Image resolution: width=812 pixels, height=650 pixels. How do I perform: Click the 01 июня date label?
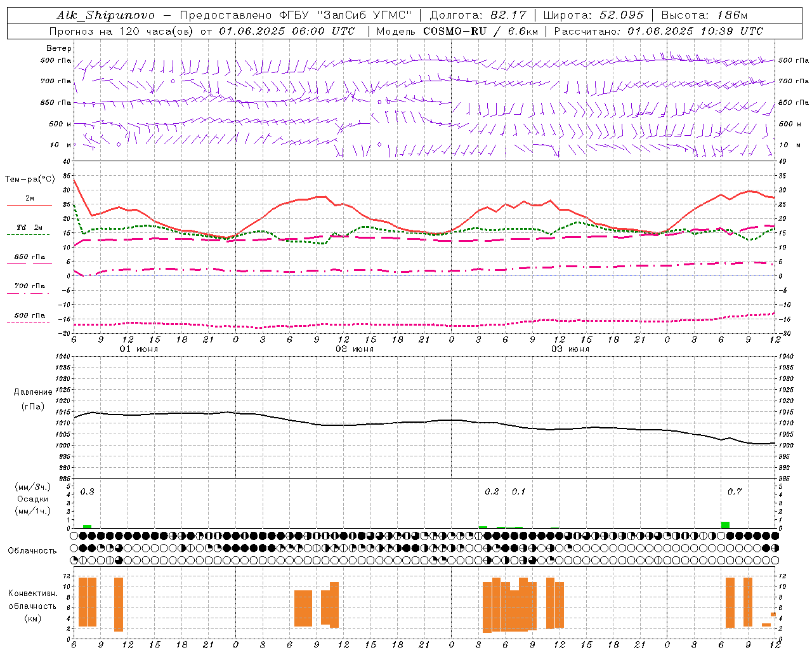pos(139,349)
